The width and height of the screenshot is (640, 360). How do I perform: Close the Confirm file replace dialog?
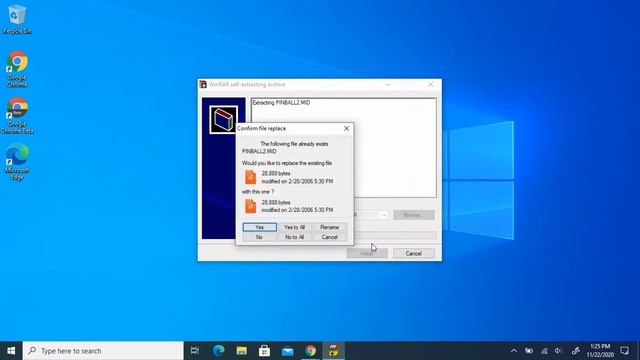click(x=347, y=129)
